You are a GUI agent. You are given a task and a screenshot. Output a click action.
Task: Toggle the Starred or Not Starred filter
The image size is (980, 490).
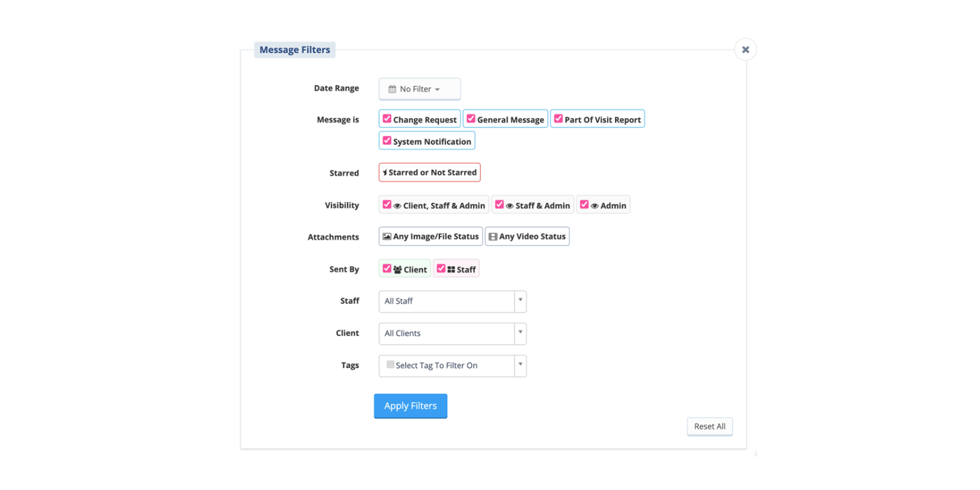(x=429, y=172)
